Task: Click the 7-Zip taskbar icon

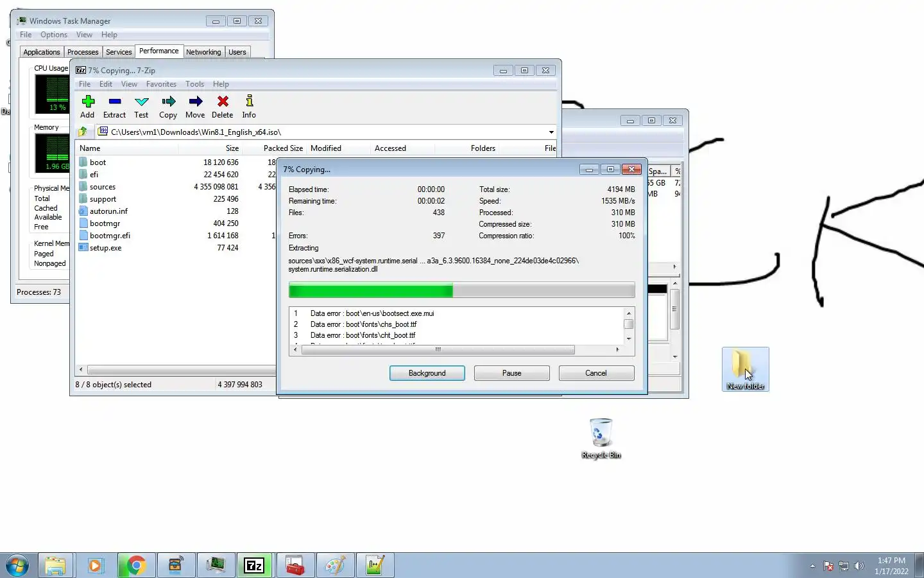Action: [255, 566]
